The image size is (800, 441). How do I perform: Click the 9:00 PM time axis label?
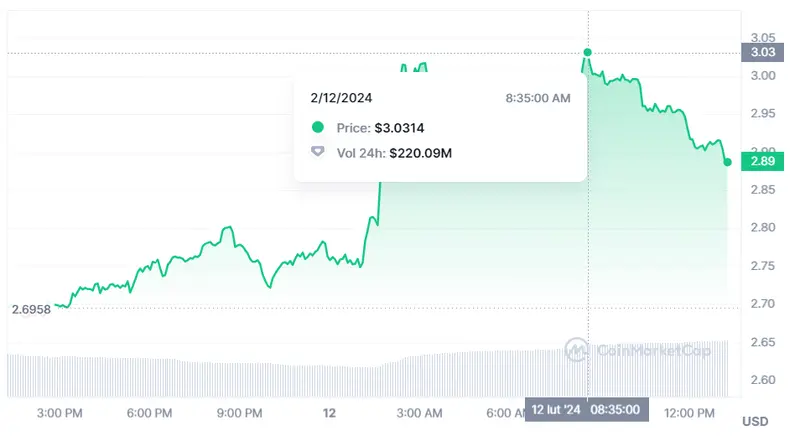click(x=240, y=412)
